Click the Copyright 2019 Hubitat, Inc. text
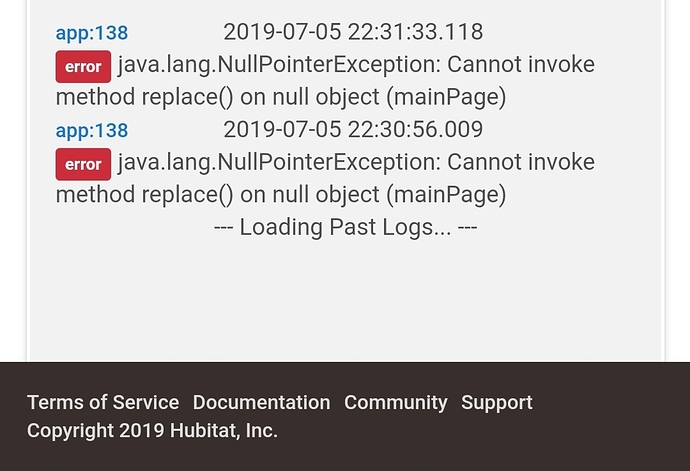This screenshot has width=690, height=471. pos(152,431)
